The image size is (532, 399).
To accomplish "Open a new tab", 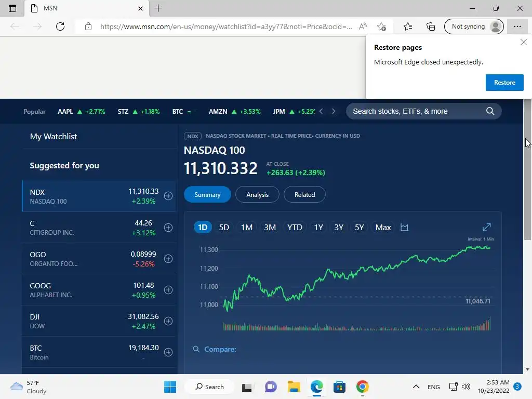I will 158,8.
